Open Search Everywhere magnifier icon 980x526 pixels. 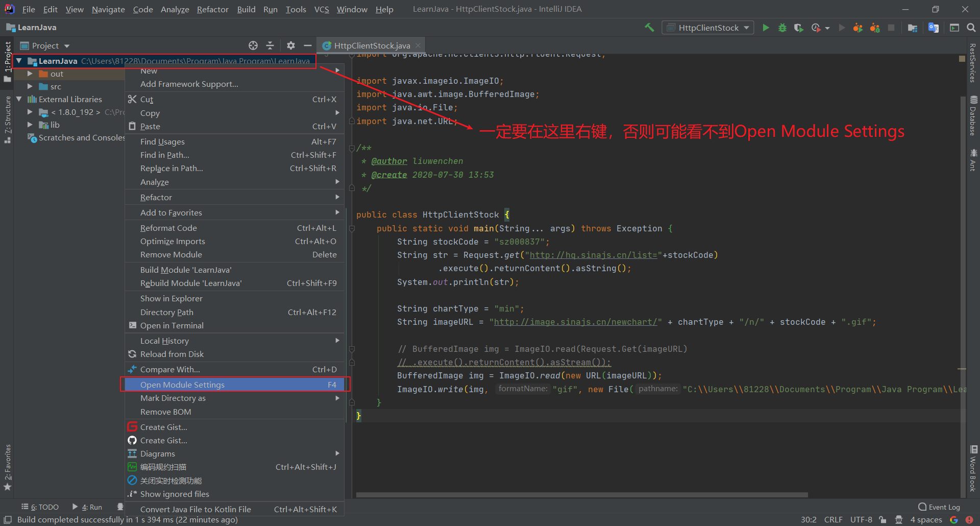pyautogui.click(x=971, y=28)
